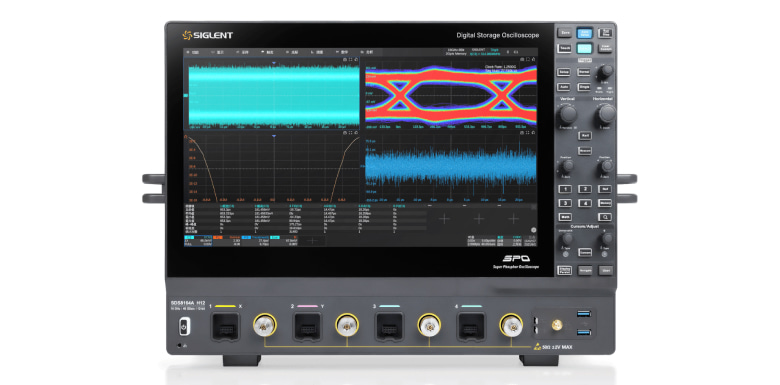780x385 pixels.
Task: Tap channel 1 BNC input connector
Action: (264, 326)
